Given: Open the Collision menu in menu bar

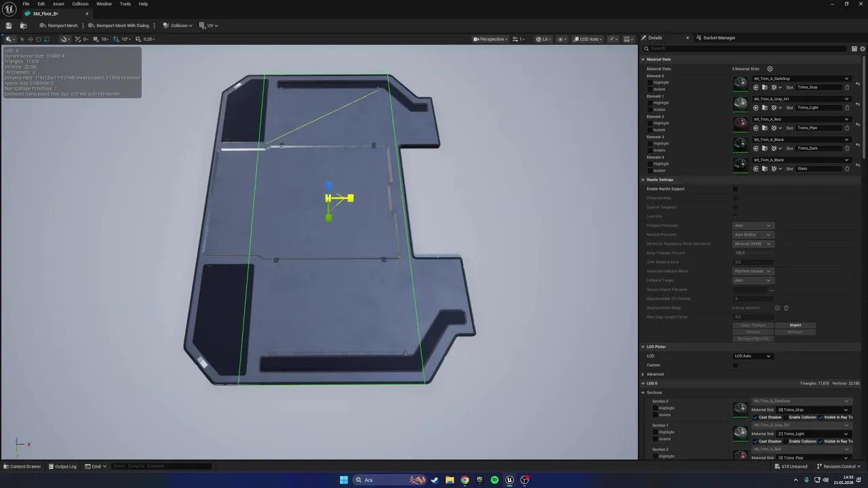Looking at the screenshot, I should (80, 4).
